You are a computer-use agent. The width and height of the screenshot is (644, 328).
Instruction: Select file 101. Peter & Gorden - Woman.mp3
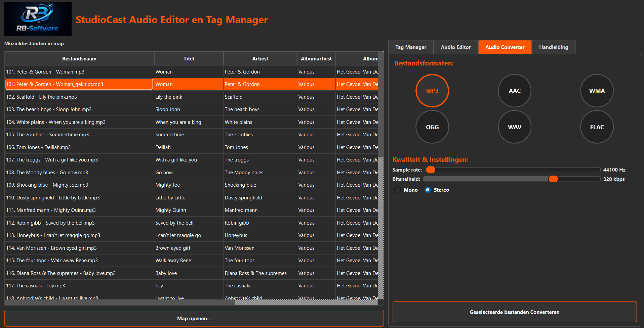[79, 72]
